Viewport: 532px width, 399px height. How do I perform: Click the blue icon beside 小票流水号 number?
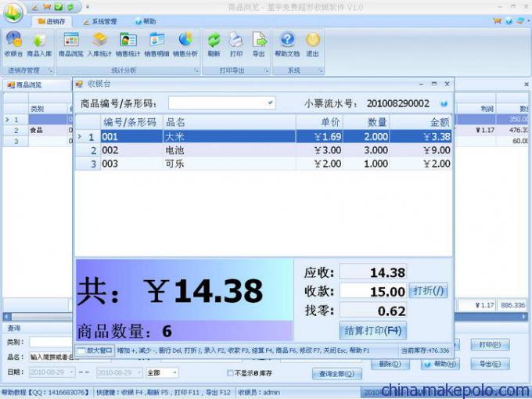click(x=444, y=104)
